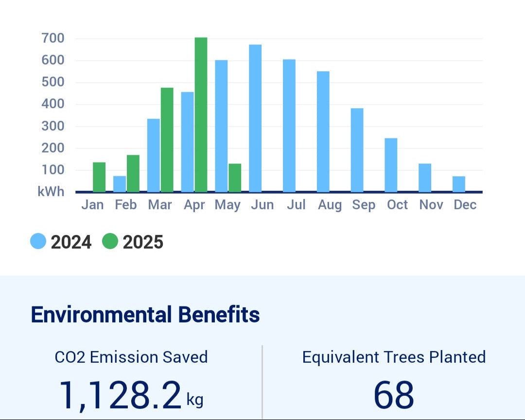Toggle the 2025 legend series
The width and height of the screenshot is (525, 420).
point(133,241)
